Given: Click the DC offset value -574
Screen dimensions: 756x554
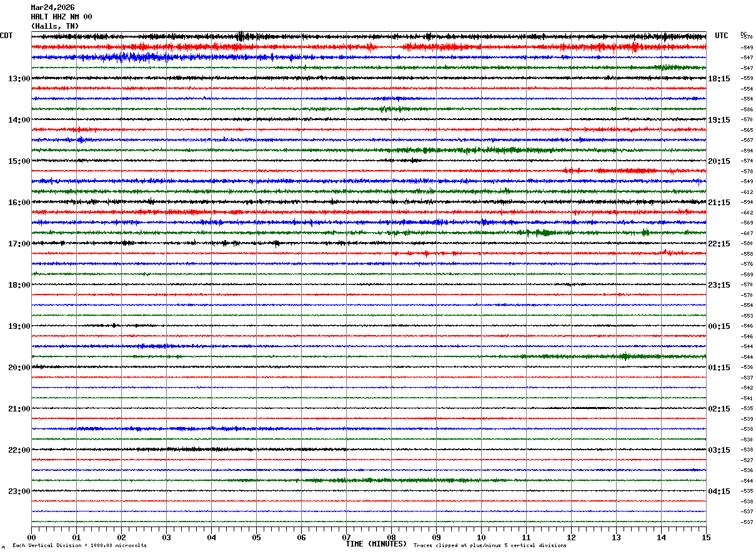Looking at the screenshot, I should 747,161.
